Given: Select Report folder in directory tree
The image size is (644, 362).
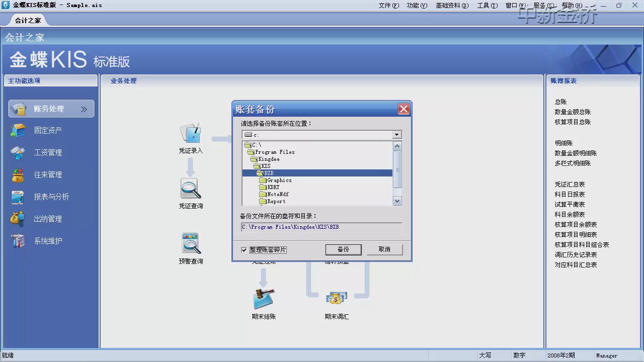Looking at the screenshot, I should (x=276, y=201).
